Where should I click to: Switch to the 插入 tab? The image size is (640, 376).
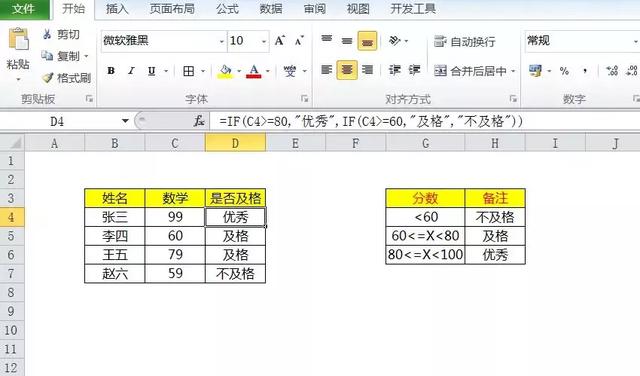[x=117, y=9]
